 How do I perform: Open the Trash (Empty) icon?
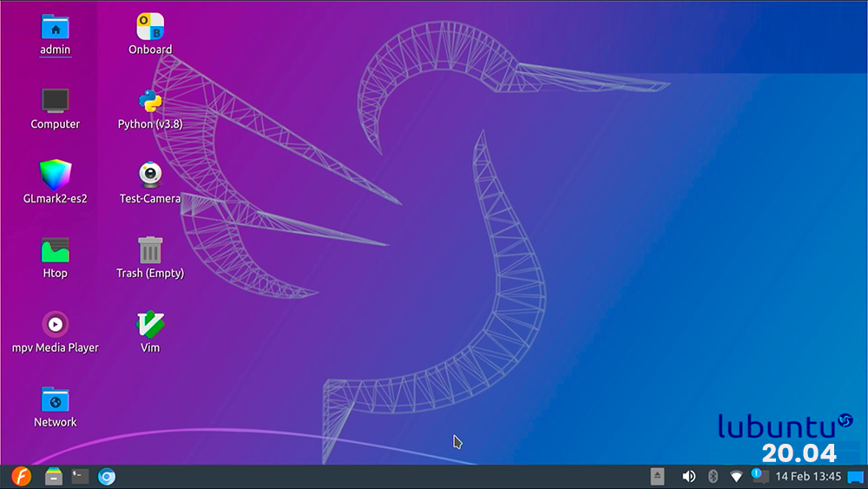tap(150, 250)
